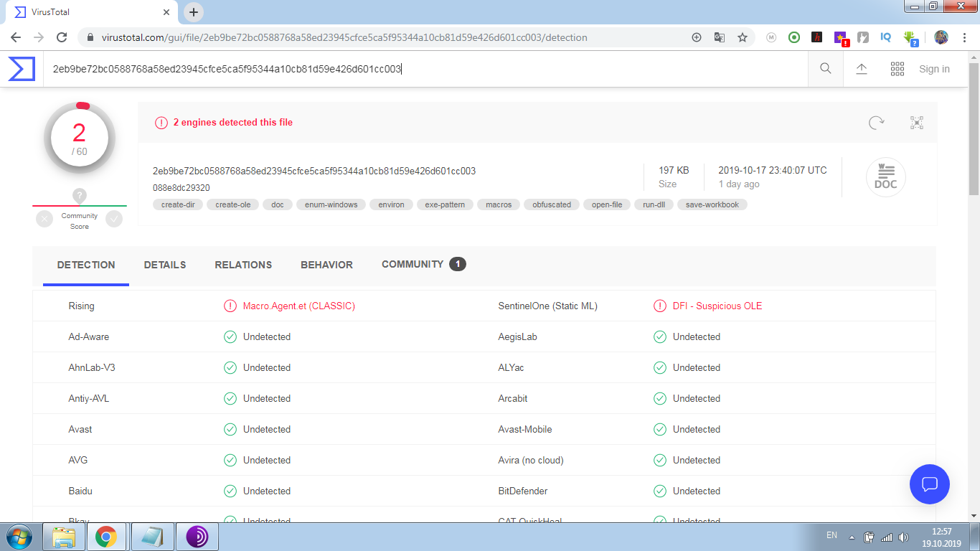Click the obfuscated tag
This screenshot has height=551, width=980.
(x=552, y=204)
